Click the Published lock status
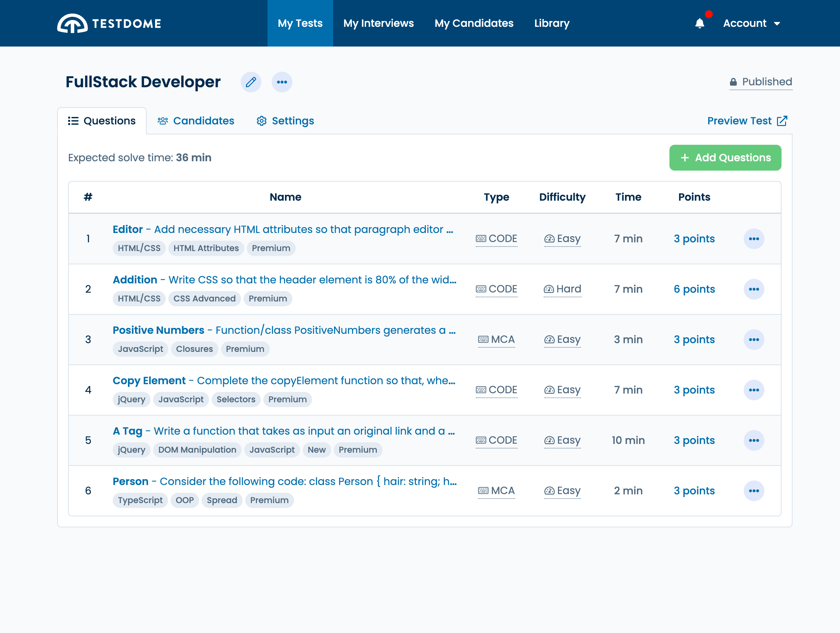Image resolution: width=840 pixels, height=633 pixels. (761, 82)
